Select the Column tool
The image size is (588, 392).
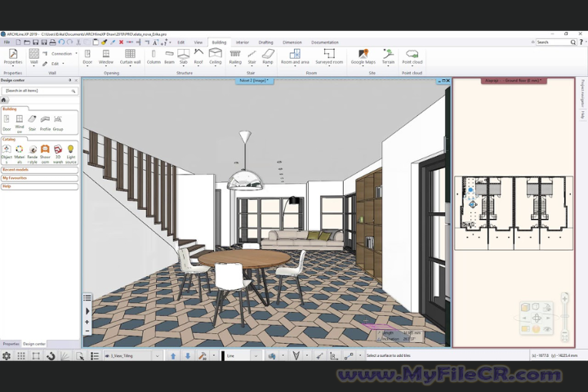(154, 56)
